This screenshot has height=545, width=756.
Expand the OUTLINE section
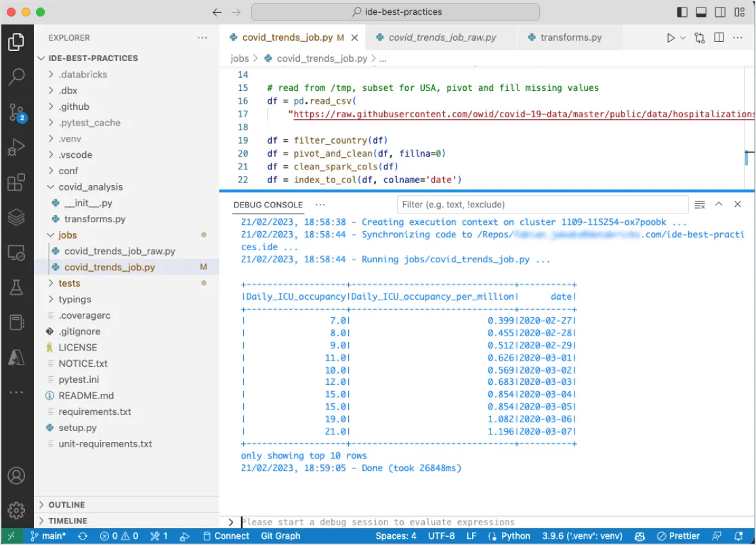pyautogui.click(x=66, y=505)
